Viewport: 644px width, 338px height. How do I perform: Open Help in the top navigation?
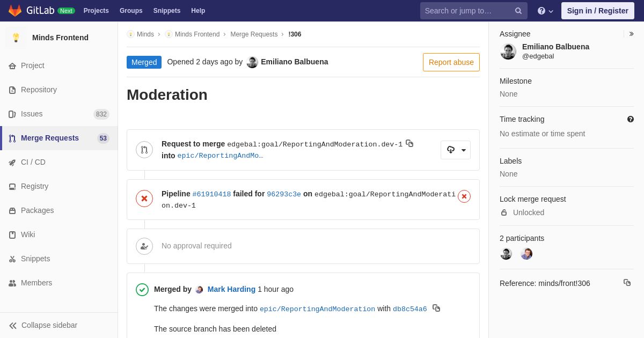point(198,11)
